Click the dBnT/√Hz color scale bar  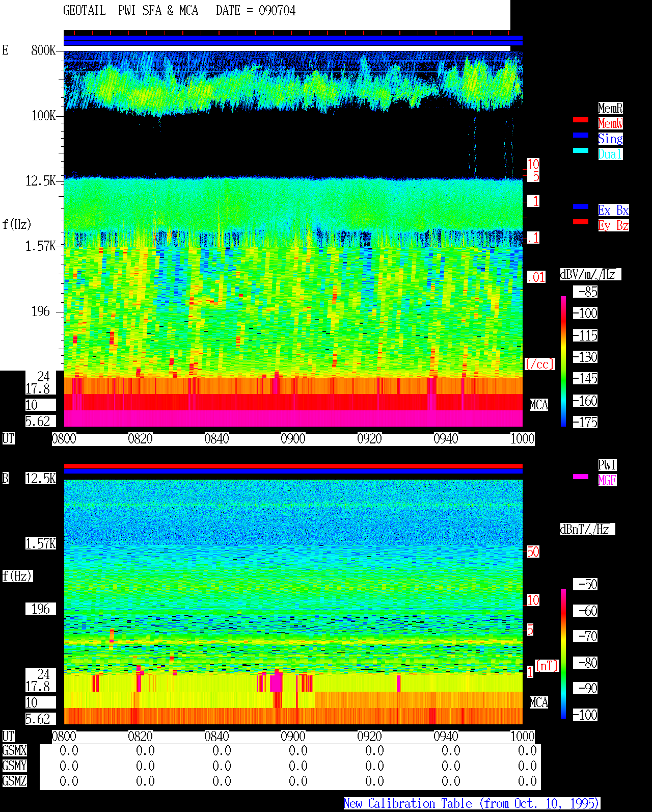tap(563, 654)
